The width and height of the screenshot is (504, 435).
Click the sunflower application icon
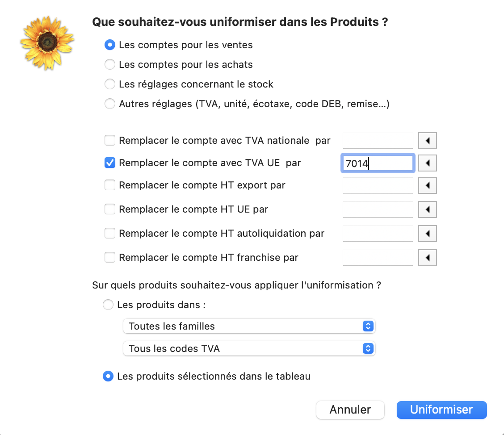point(47,43)
